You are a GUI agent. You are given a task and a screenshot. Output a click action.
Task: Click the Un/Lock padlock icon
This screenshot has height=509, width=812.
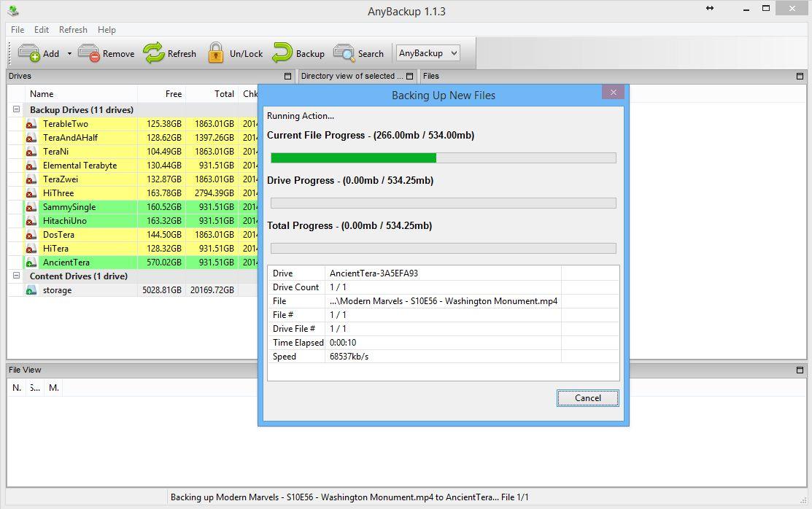pos(216,53)
